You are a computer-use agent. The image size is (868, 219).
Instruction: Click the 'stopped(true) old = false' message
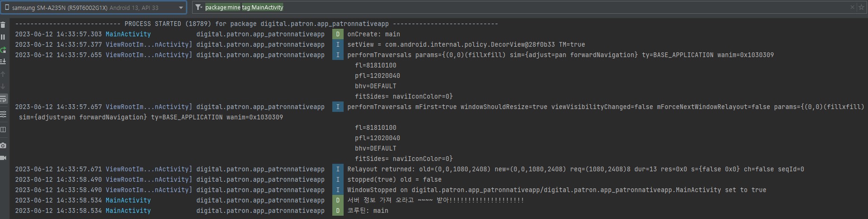coord(395,179)
